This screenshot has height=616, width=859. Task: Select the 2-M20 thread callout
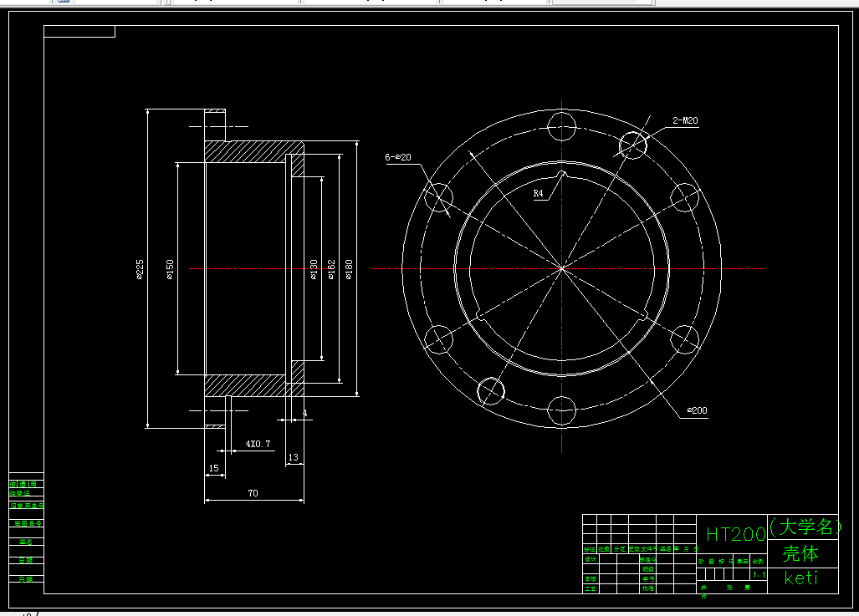click(685, 120)
